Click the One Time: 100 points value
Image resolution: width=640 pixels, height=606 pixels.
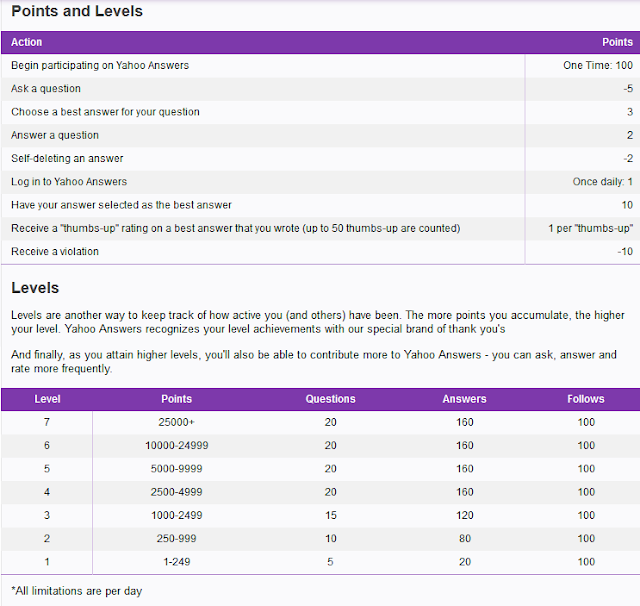click(x=598, y=65)
